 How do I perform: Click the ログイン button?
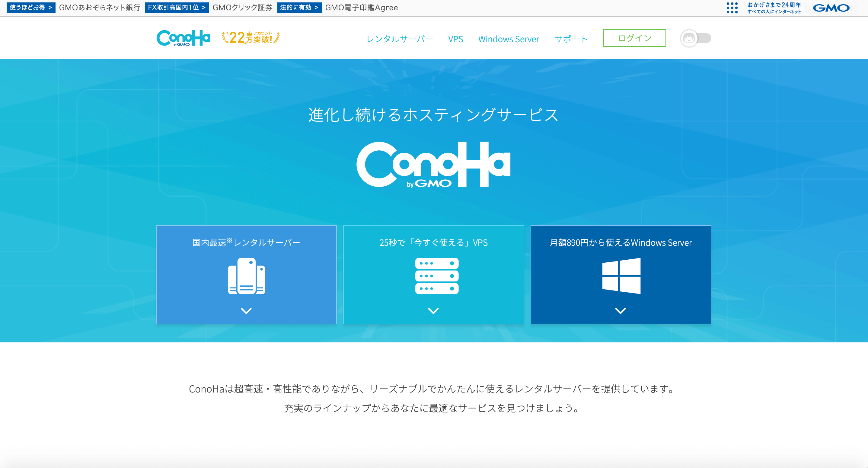[634, 38]
